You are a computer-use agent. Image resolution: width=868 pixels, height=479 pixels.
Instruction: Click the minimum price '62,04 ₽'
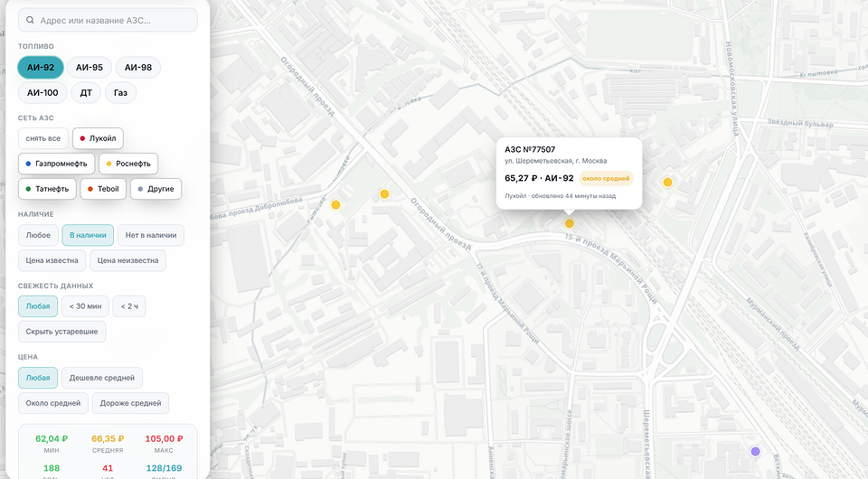pos(52,438)
